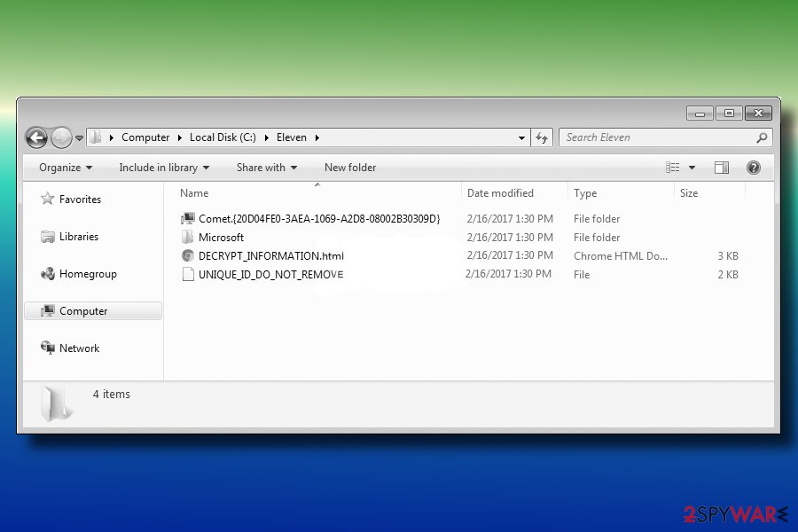Expand the arrow after Eleven breadcrumb
Image resolution: width=798 pixels, height=532 pixels.
pyautogui.click(x=317, y=138)
